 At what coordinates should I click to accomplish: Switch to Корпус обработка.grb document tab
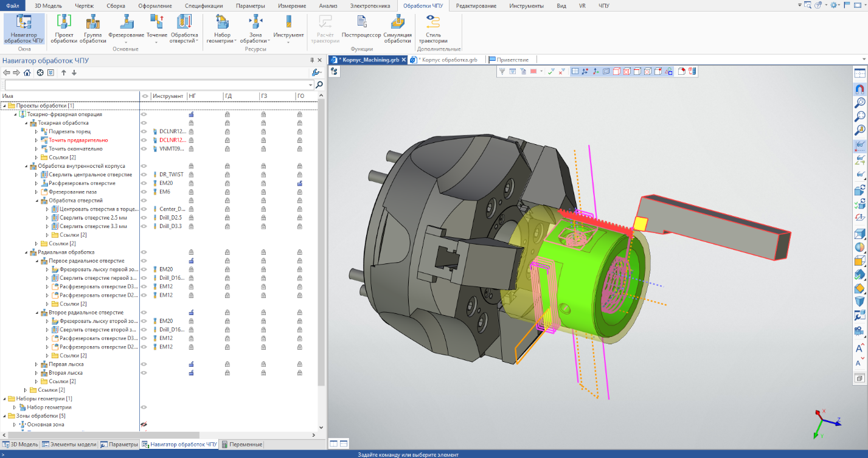point(447,60)
